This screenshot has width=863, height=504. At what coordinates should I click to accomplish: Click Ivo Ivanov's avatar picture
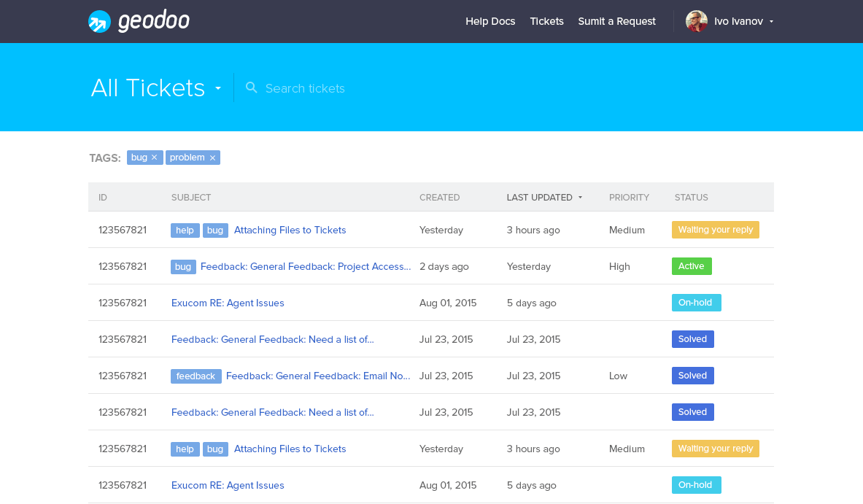click(x=696, y=21)
